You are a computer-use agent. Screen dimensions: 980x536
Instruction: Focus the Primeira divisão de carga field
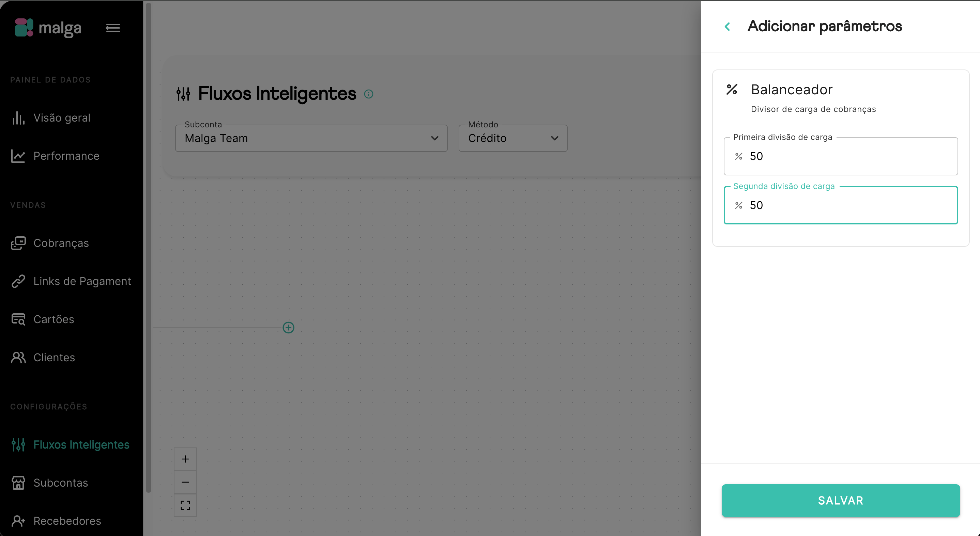click(x=841, y=156)
